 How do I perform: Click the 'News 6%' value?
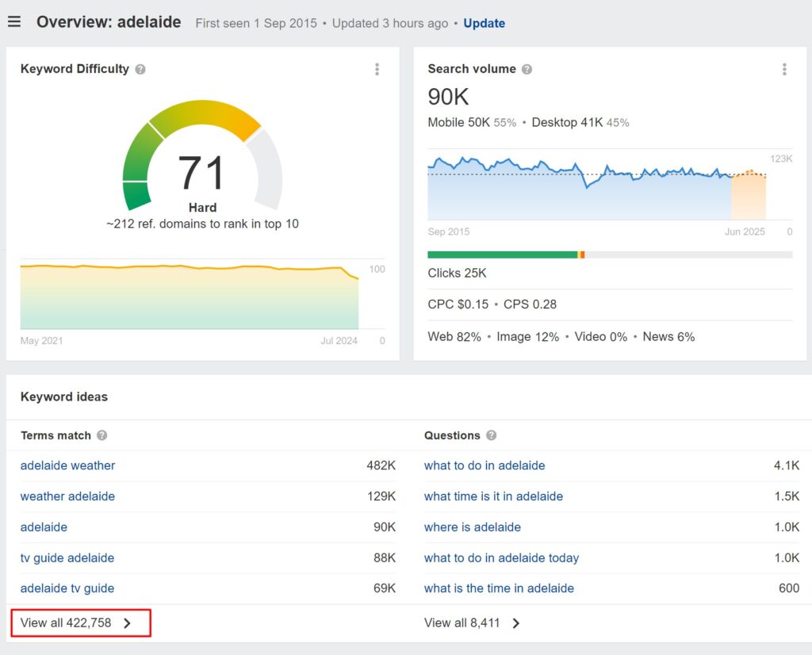point(669,336)
